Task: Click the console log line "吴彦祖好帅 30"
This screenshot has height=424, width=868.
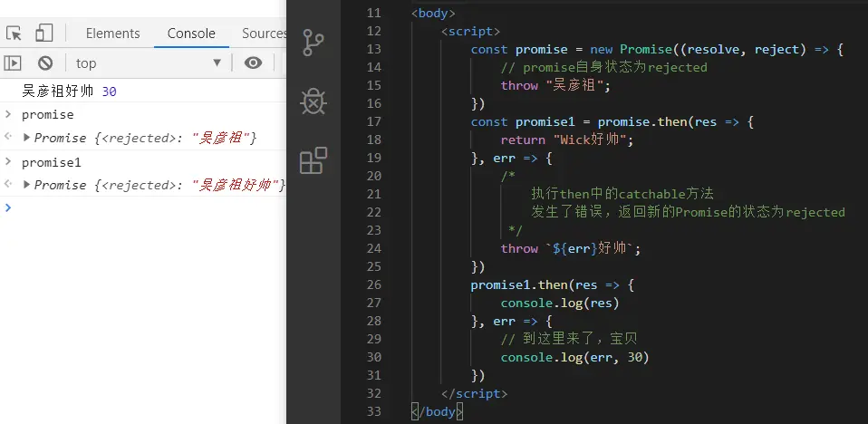Action: click(x=69, y=92)
